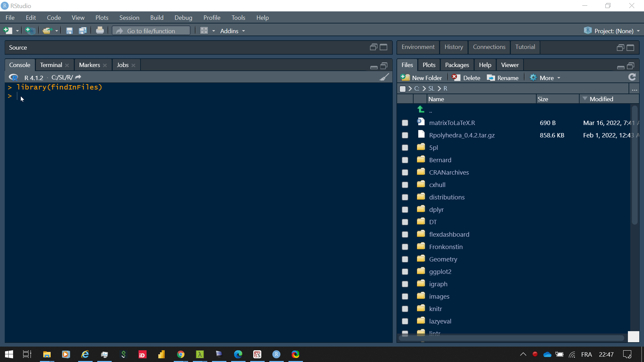Click the print document icon
This screenshot has width=644, height=362.
tap(100, 31)
